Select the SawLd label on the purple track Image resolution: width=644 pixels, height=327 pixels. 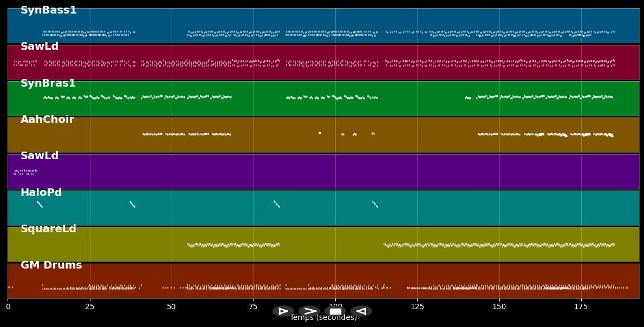point(39,156)
